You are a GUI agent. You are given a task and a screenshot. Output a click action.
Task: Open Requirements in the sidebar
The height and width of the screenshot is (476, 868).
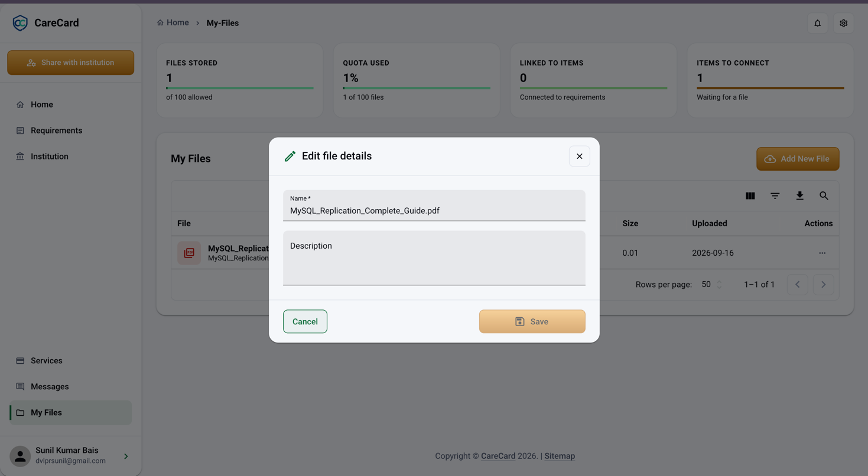click(70, 131)
